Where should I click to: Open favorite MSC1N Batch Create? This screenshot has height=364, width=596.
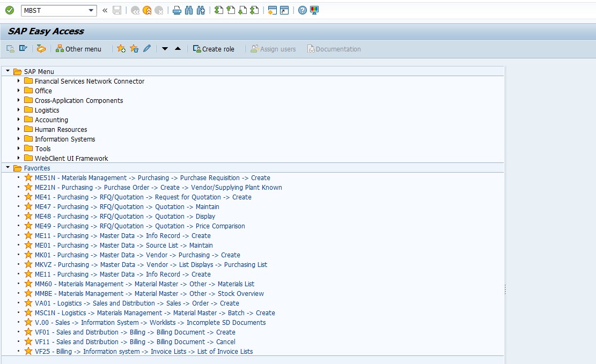(x=154, y=313)
